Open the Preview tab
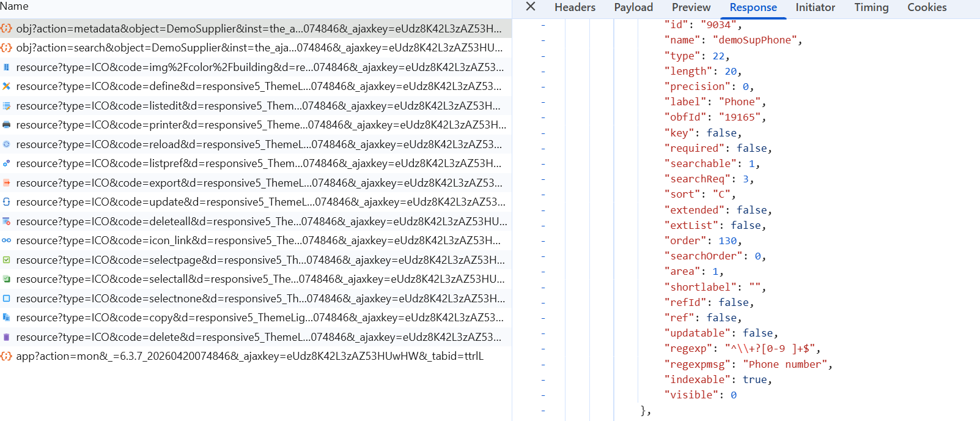This screenshot has height=421, width=980. click(x=690, y=7)
